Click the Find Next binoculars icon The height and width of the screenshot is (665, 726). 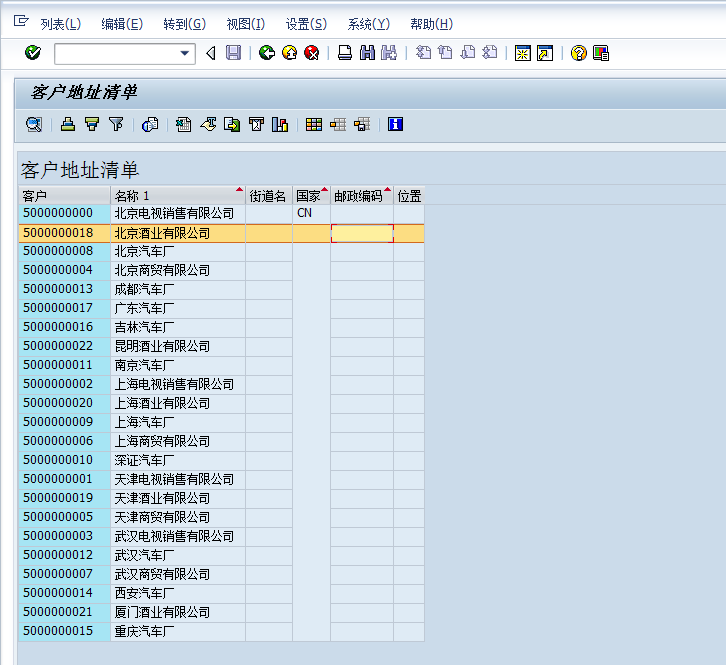tap(389, 53)
